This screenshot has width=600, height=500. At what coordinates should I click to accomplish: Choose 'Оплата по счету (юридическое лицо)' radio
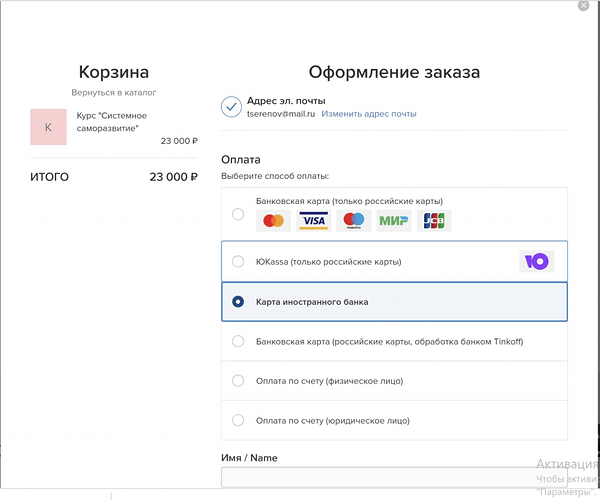[238, 421]
